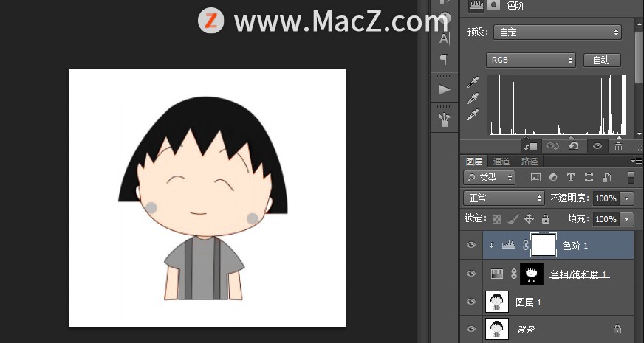Open the Character panel (A| icon)

tap(445, 38)
